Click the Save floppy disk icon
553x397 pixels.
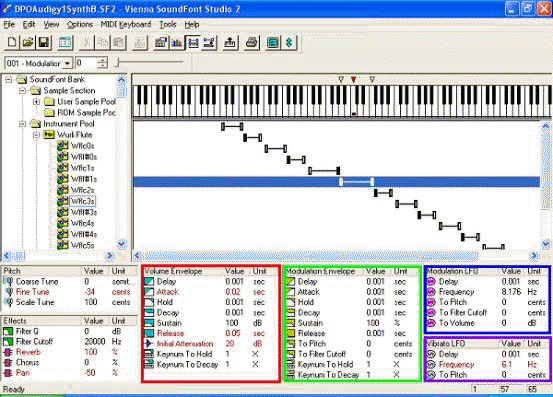point(43,43)
